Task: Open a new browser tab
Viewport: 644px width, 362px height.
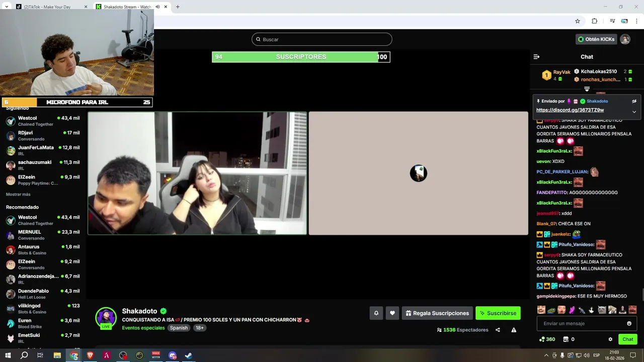Action: coord(178,7)
